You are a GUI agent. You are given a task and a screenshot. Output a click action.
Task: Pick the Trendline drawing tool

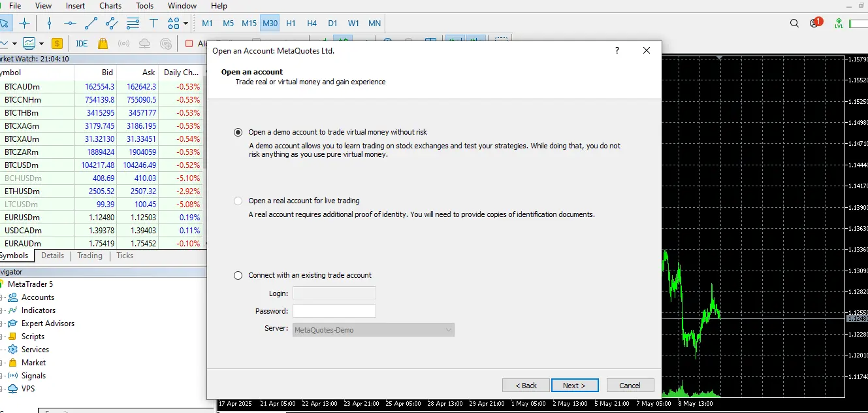click(91, 24)
